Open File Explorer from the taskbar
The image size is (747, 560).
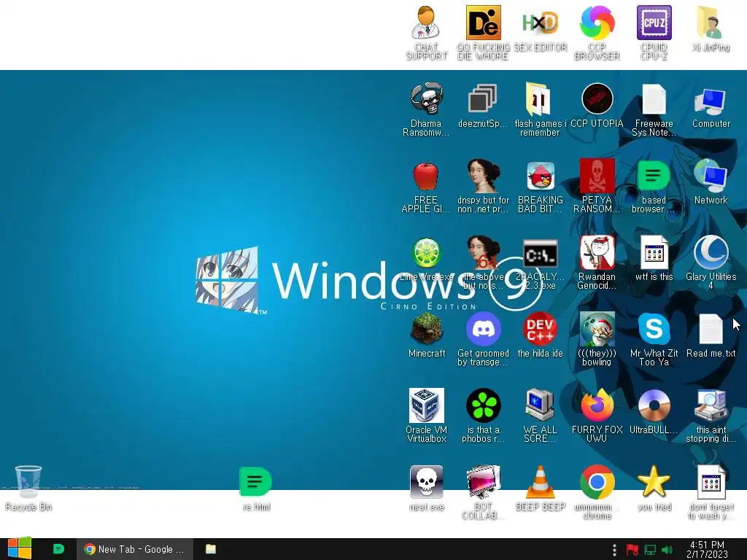click(211, 549)
